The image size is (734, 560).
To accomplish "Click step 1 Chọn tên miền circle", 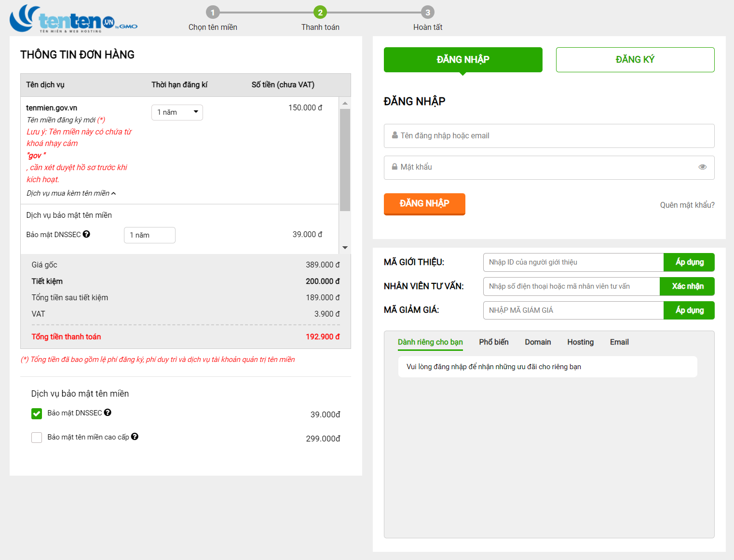I will click(213, 13).
